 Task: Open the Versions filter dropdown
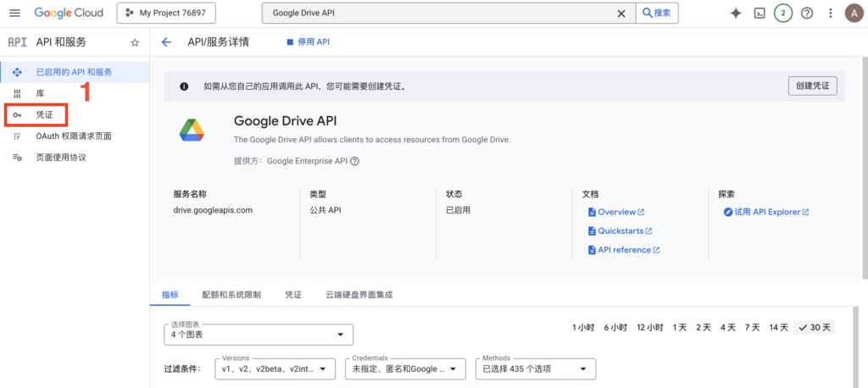click(x=275, y=369)
